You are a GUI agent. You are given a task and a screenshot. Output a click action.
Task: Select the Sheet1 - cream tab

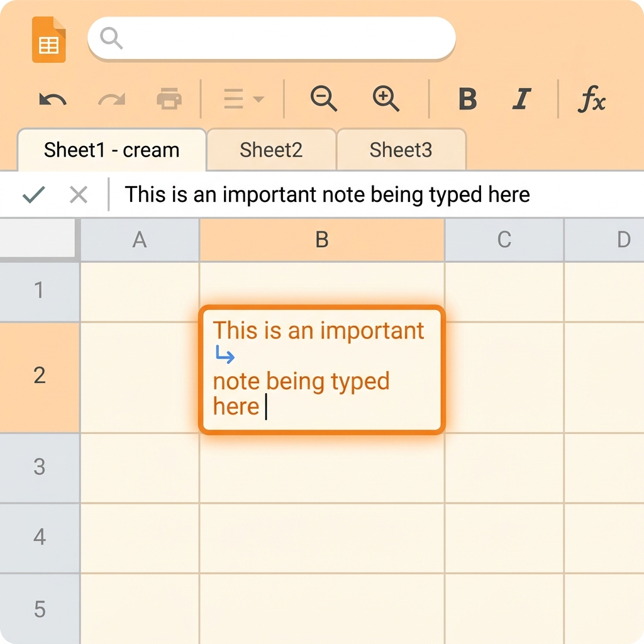tap(112, 150)
